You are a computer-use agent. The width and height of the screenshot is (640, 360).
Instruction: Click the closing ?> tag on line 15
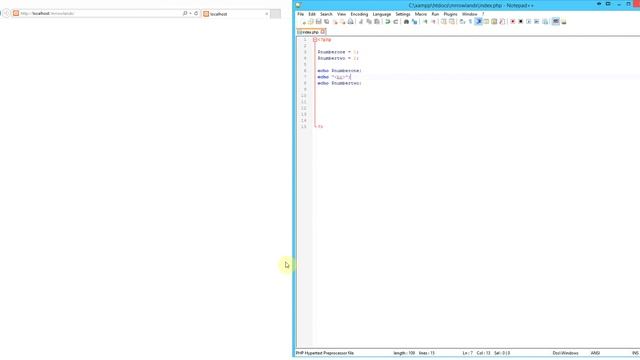click(320, 127)
